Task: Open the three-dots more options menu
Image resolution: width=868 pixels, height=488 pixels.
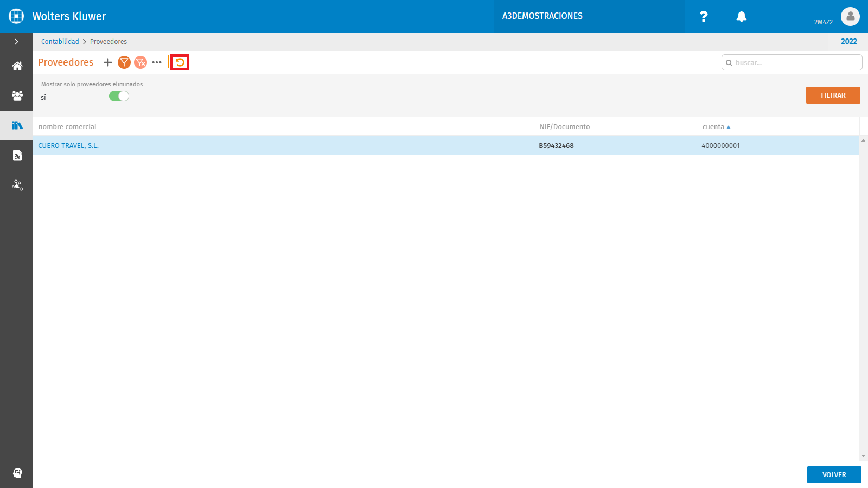Action: click(x=157, y=62)
